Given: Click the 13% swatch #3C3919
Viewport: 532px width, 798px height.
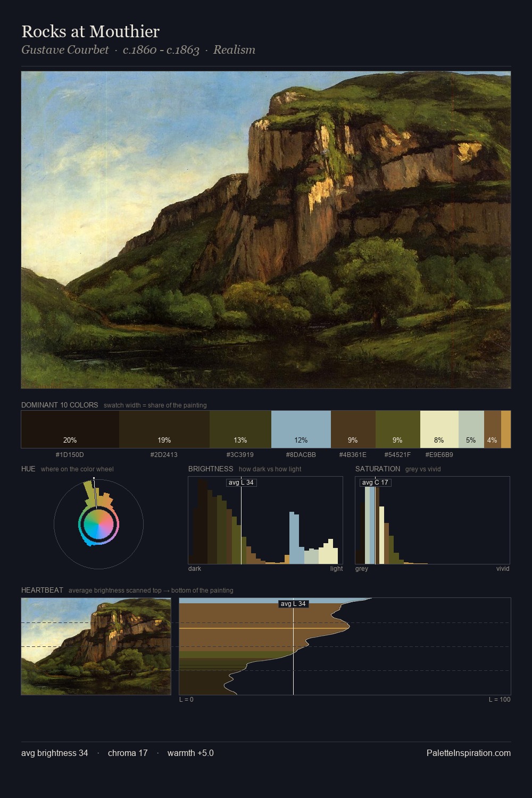Looking at the screenshot, I should pos(240,429).
